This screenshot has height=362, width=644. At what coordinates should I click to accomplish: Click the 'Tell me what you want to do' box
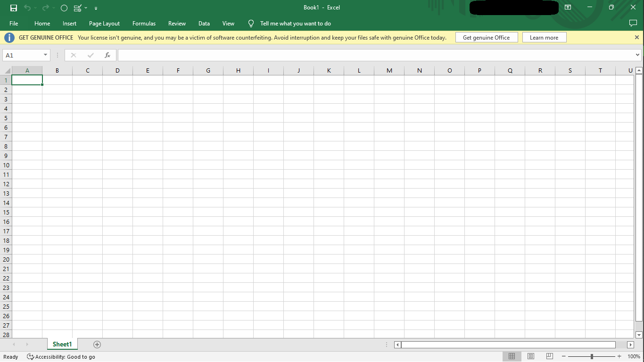click(x=296, y=24)
